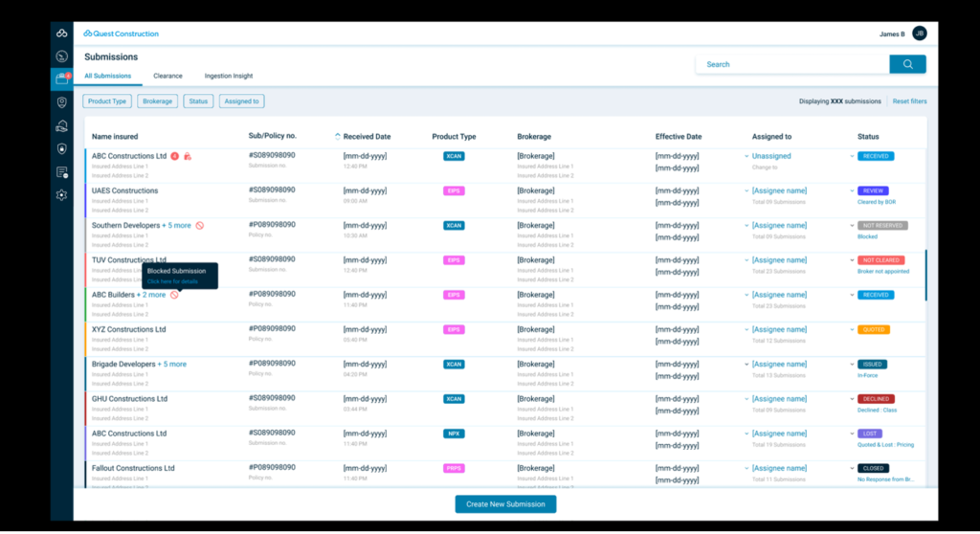
Task: Switch to All Submissions tab
Action: [x=107, y=76]
